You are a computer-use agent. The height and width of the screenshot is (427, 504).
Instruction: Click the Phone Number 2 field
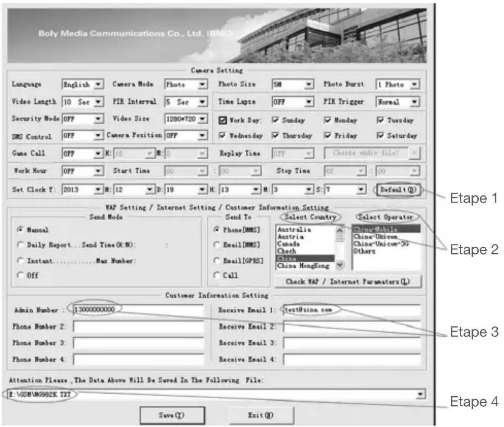point(138,327)
